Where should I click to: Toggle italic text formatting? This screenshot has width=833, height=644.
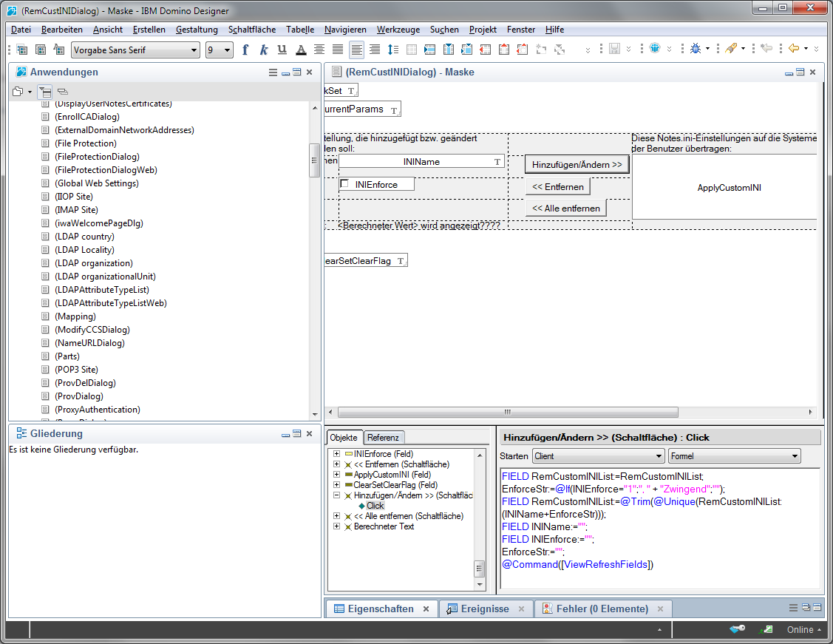click(263, 50)
